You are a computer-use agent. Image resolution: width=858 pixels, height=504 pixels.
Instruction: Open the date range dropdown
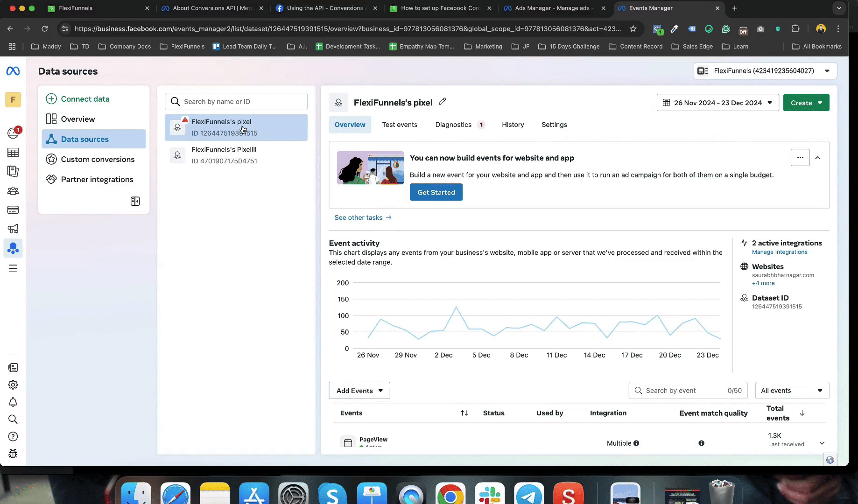[x=717, y=103]
